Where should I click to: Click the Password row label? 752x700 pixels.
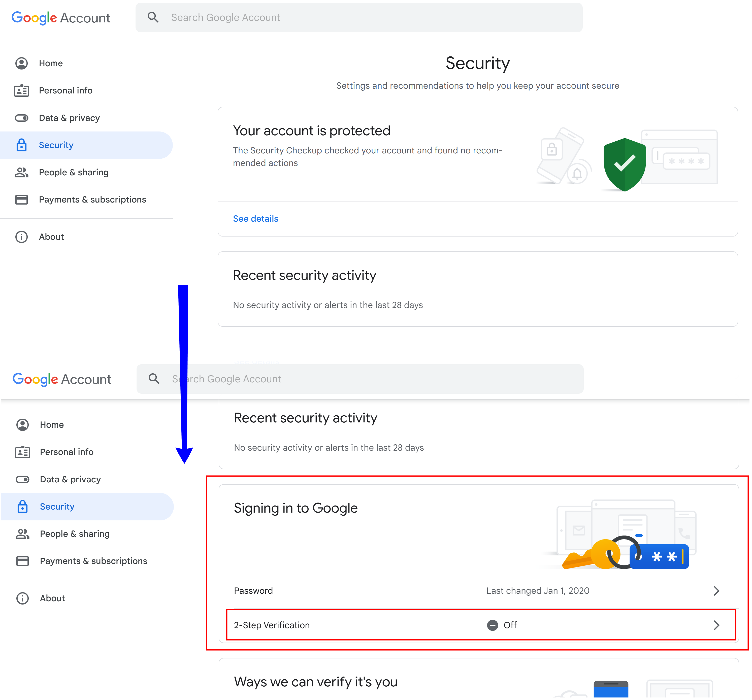point(253,591)
